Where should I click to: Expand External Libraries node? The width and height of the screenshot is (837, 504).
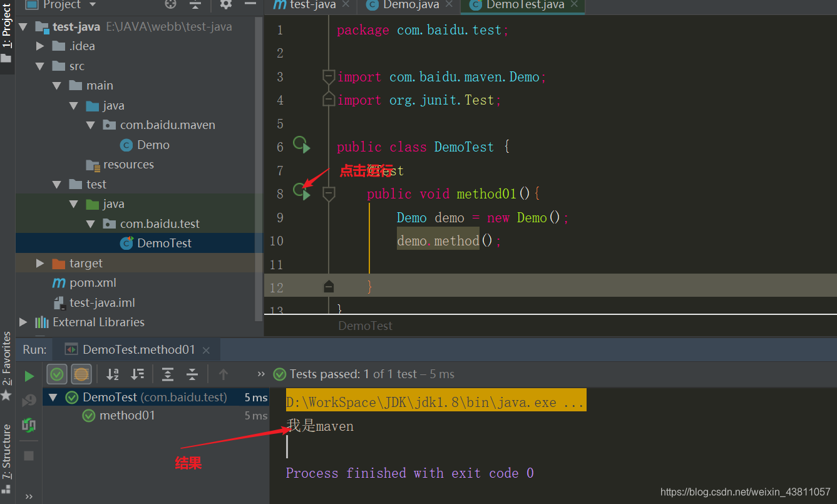(x=24, y=322)
